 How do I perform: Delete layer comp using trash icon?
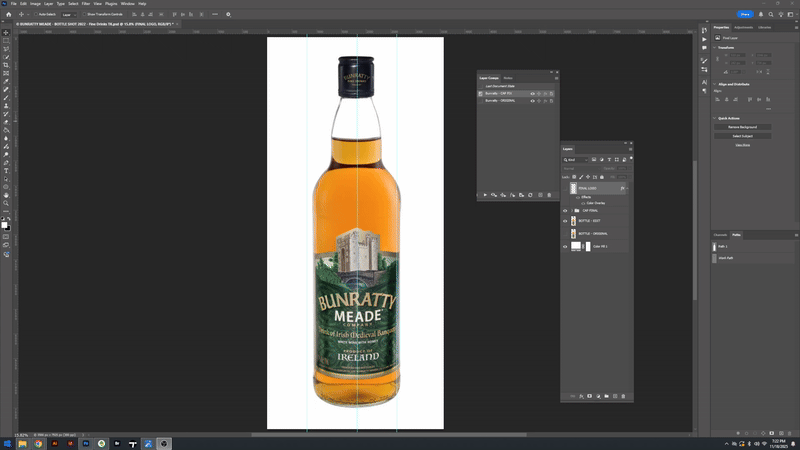pos(549,195)
